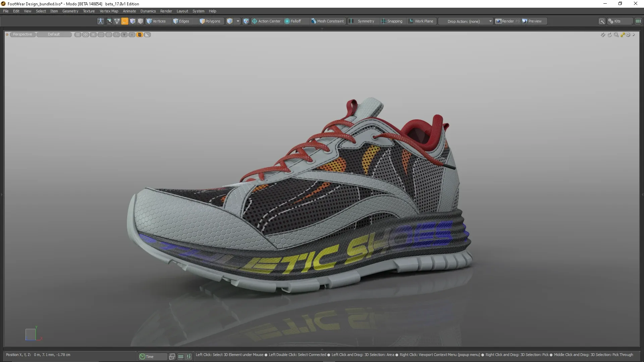Open the Geometry menu
This screenshot has height=362, width=644.
(x=70, y=11)
